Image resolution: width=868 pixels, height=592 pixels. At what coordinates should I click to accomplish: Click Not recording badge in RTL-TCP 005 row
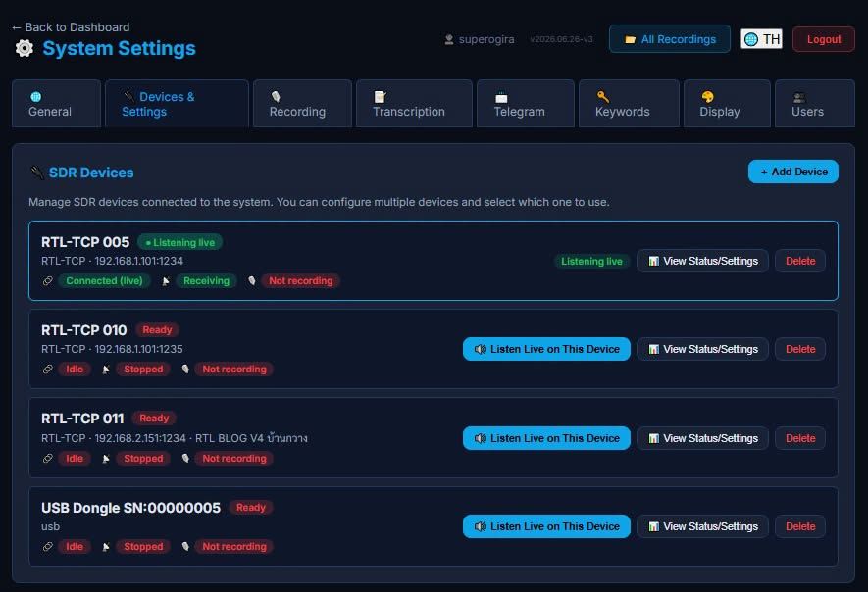click(300, 281)
